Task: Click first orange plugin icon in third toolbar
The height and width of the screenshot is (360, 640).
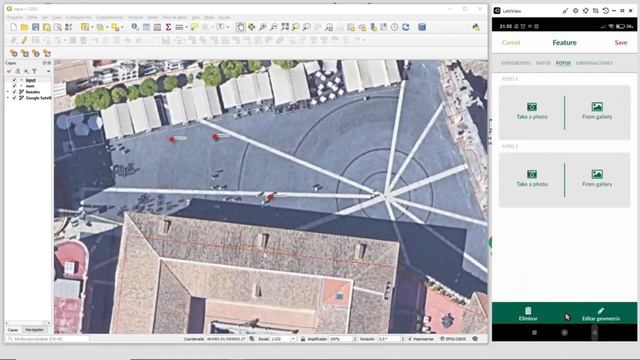Action: click(x=14, y=53)
